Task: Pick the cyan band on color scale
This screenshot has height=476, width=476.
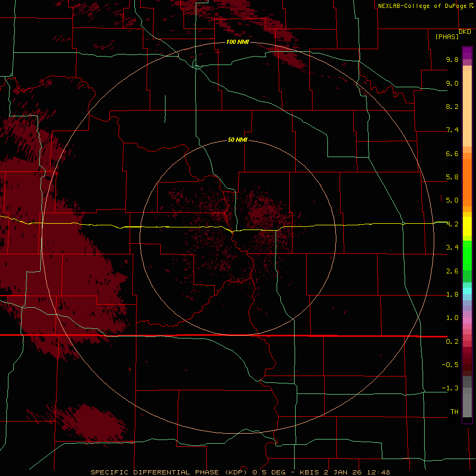Action: tap(467, 291)
